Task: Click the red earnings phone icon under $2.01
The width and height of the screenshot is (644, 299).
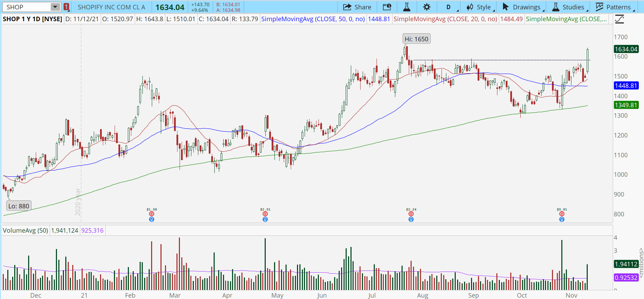Action: coord(265,214)
